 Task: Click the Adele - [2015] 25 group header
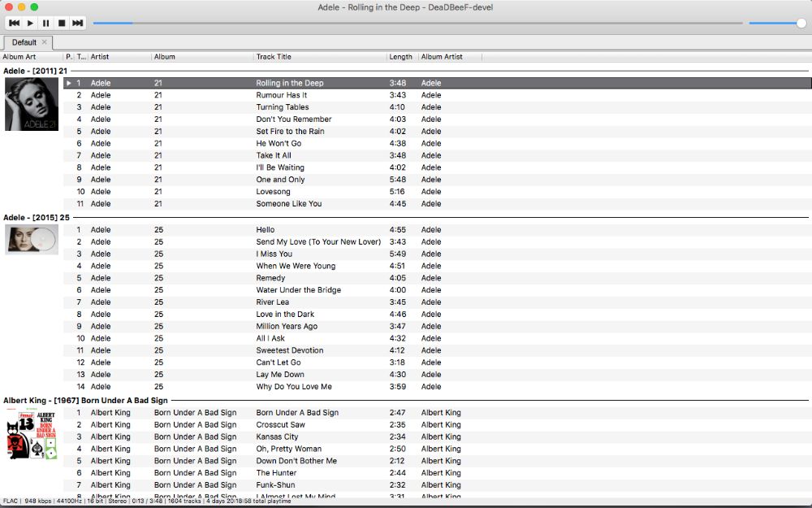[37, 218]
